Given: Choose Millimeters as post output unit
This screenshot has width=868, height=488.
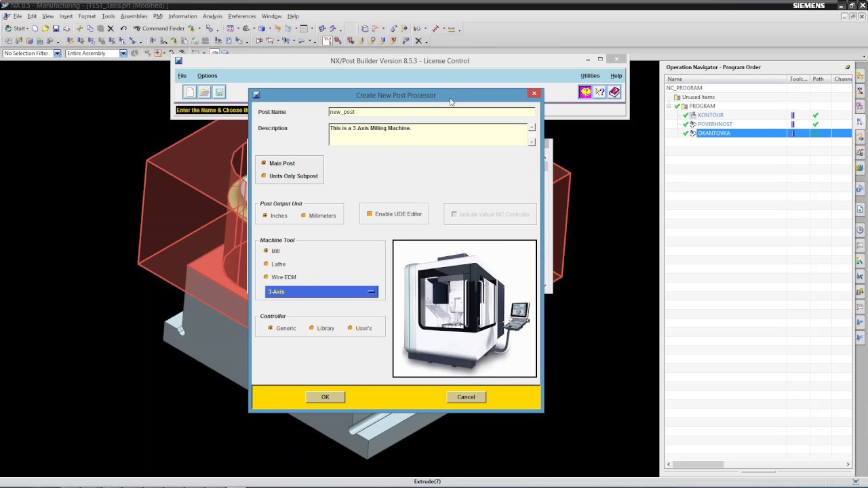Looking at the screenshot, I should click(x=303, y=216).
